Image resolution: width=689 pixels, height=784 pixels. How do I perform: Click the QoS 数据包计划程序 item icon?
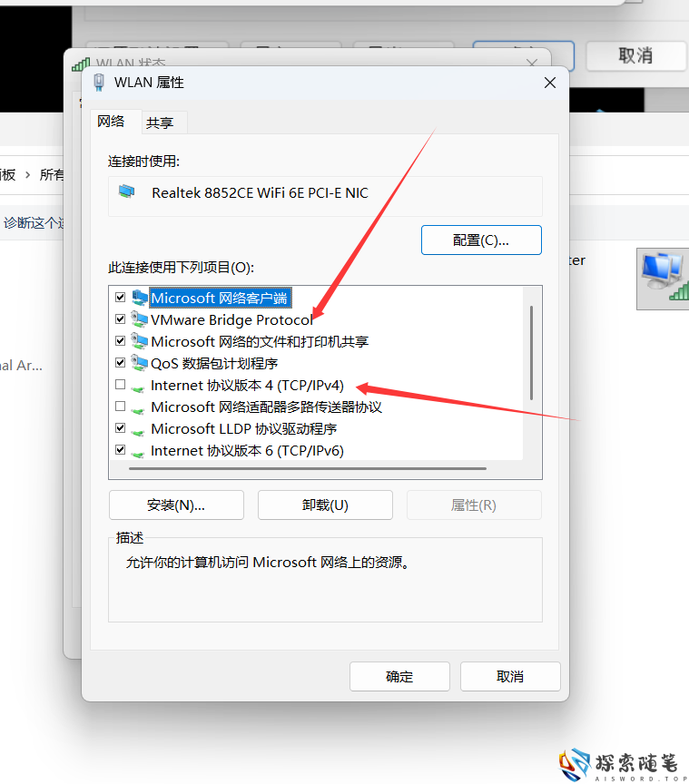(139, 362)
